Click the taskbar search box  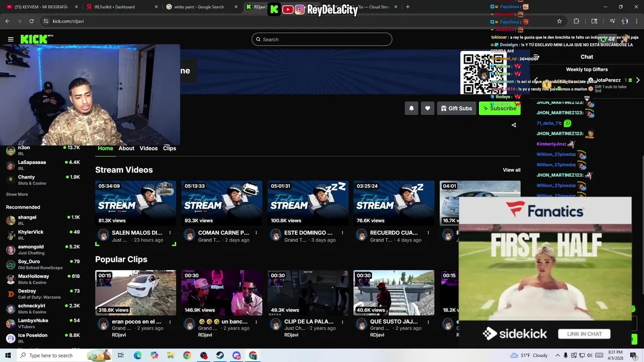(64, 355)
